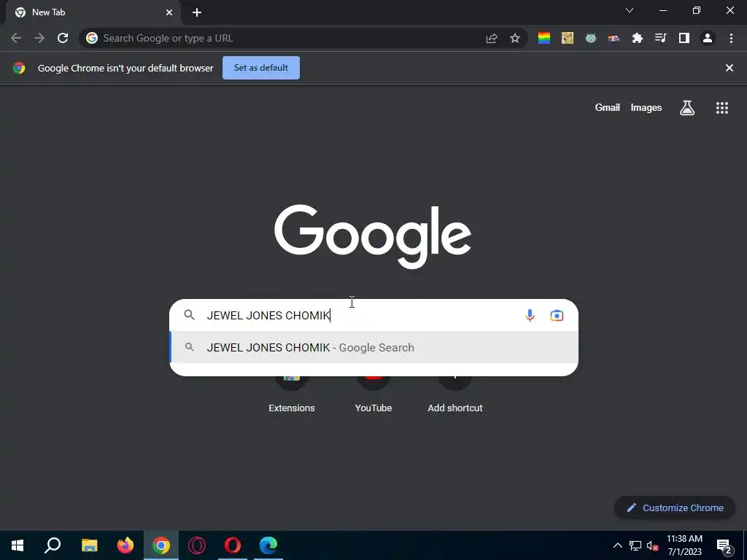Open the Extensions shortcut
747x560 pixels.
tap(292, 395)
